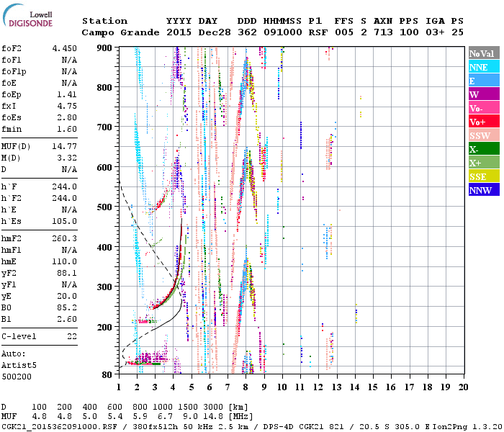Click the 500 km height axis label

click(104, 207)
